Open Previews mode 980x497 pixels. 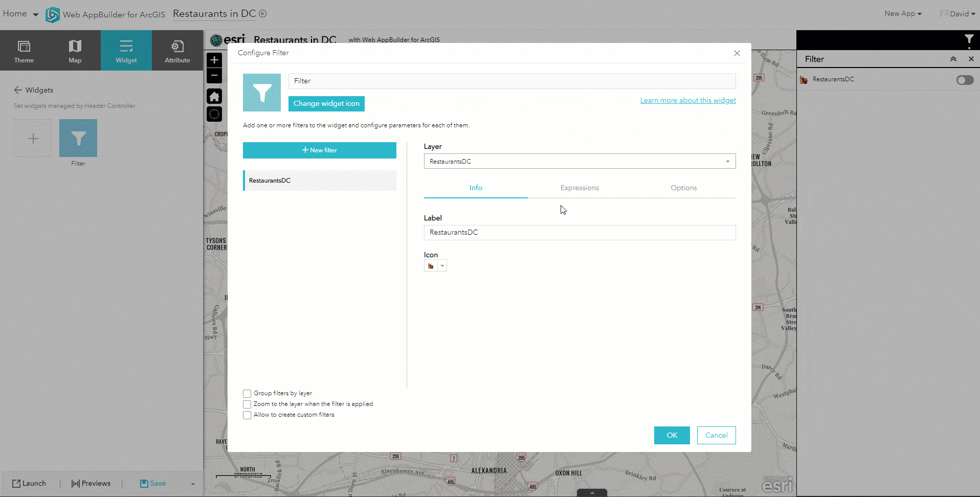pyautogui.click(x=91, y=484)
